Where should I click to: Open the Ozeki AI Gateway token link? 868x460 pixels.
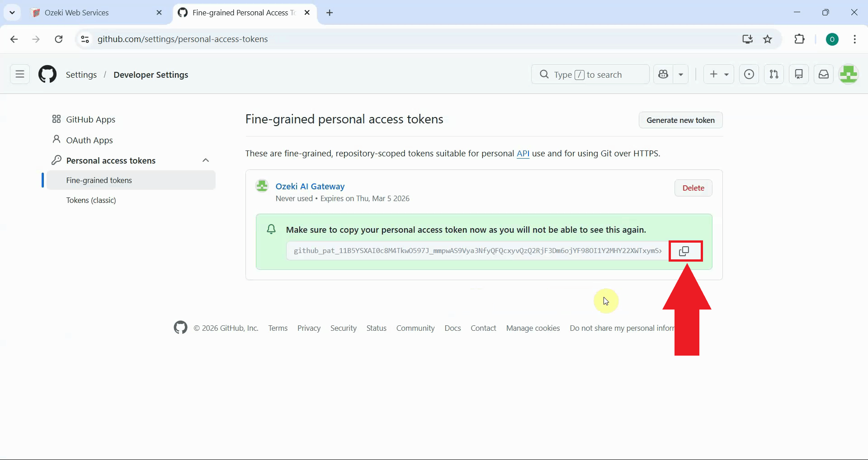[x=310, y=186]
